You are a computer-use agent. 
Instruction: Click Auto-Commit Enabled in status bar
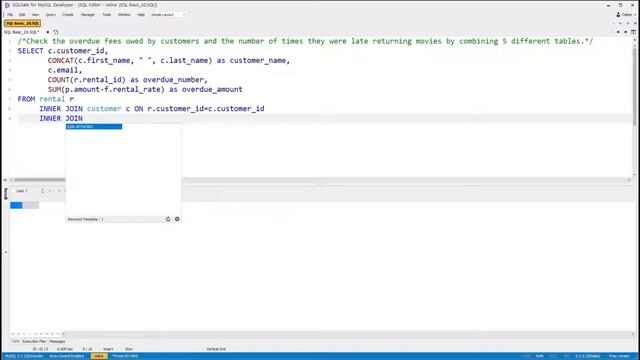click(x=67, y=356)
